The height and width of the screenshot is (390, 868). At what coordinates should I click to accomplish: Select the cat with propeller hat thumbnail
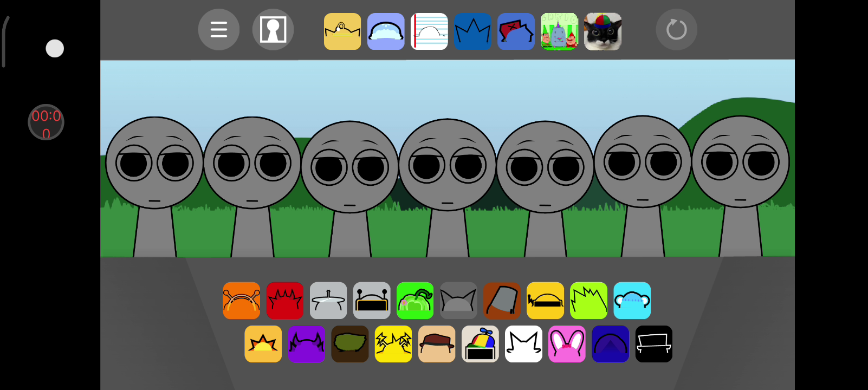tap(603, 31)
